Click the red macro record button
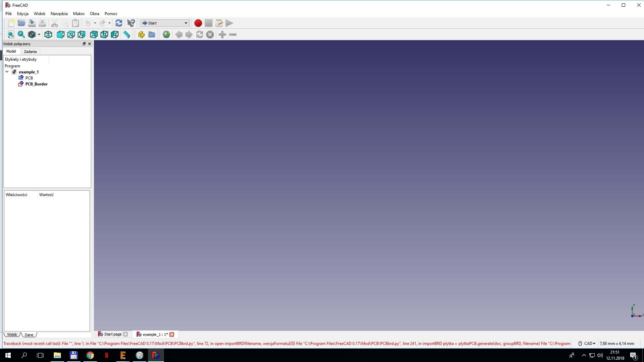 click(x=198, y=23)
